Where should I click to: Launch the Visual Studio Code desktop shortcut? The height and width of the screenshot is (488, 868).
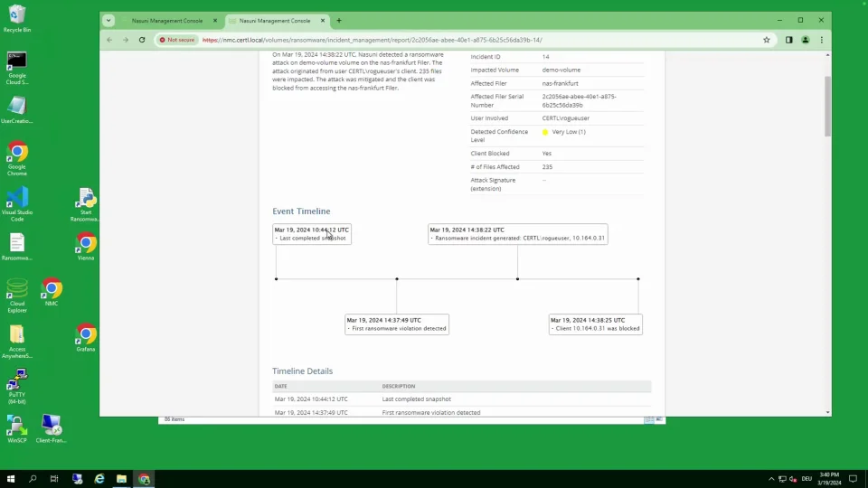pyautogui.click(x=16, y=204)
